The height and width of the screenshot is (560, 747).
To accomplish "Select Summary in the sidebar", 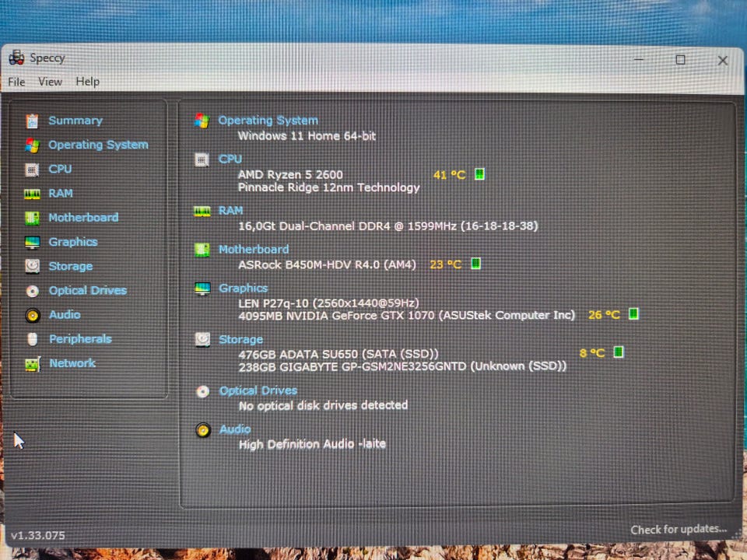I will point(75,121).
